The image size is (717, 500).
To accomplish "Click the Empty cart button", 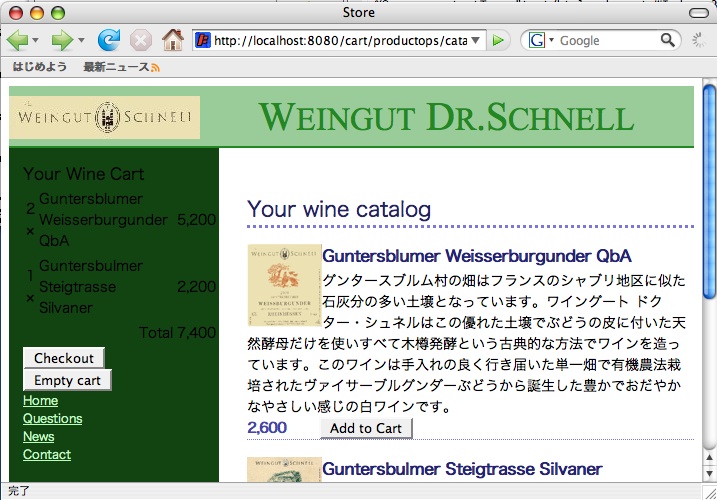I will (x=67, y=380).
